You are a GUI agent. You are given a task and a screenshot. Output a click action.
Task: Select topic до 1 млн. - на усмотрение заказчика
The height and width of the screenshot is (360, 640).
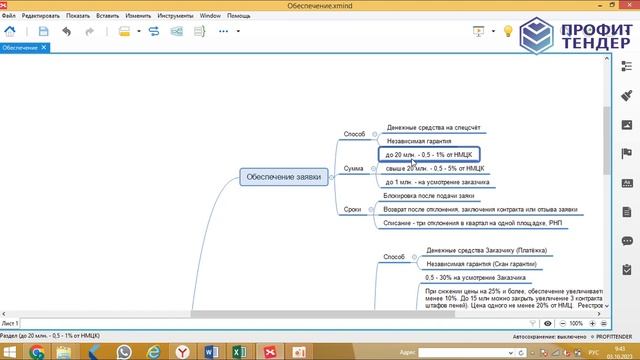click(437, 182)
